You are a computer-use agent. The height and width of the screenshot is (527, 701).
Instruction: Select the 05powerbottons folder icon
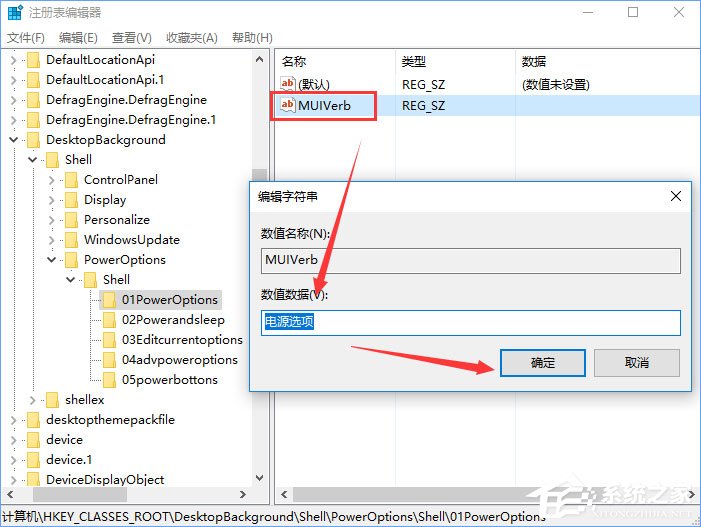[109, 380]
